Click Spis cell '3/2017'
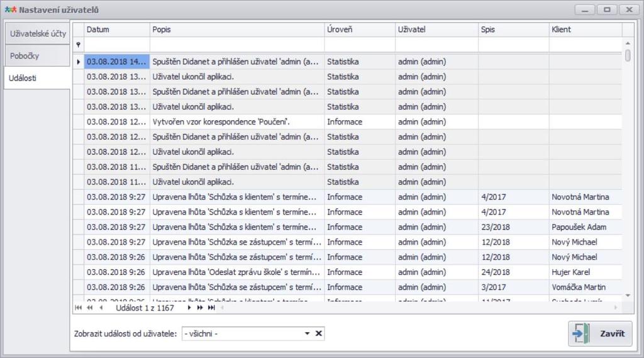Image resolution: width=644 pixels, height=358 pixels. coord(513,287)
